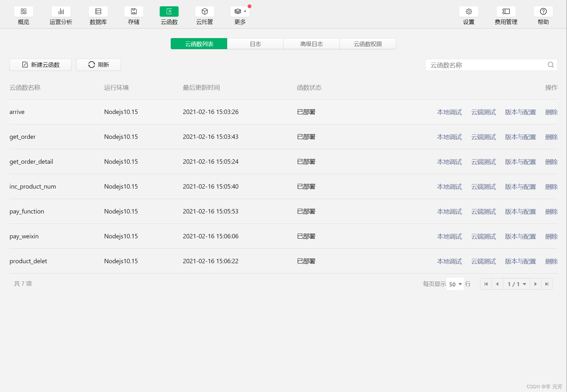Click 版本与配置 for pay_function
This screenshot has width=567, height=392.
pyautogui.click(x=520, y=212)
